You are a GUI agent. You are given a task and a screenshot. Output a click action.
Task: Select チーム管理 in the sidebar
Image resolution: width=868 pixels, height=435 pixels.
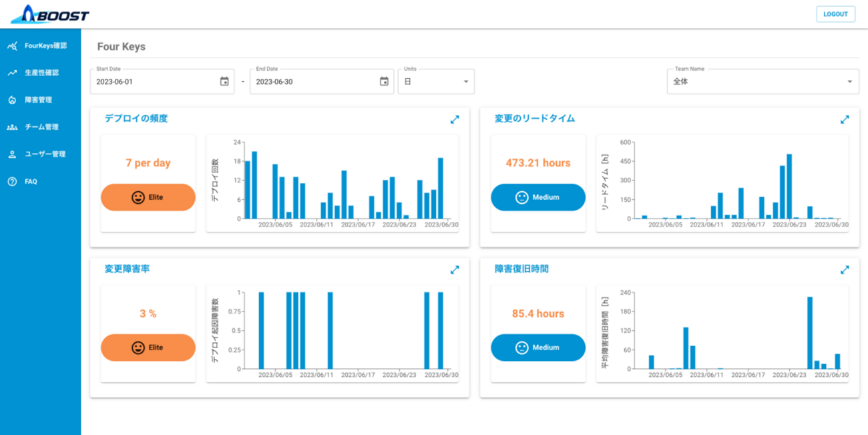(x=41, y=127)
